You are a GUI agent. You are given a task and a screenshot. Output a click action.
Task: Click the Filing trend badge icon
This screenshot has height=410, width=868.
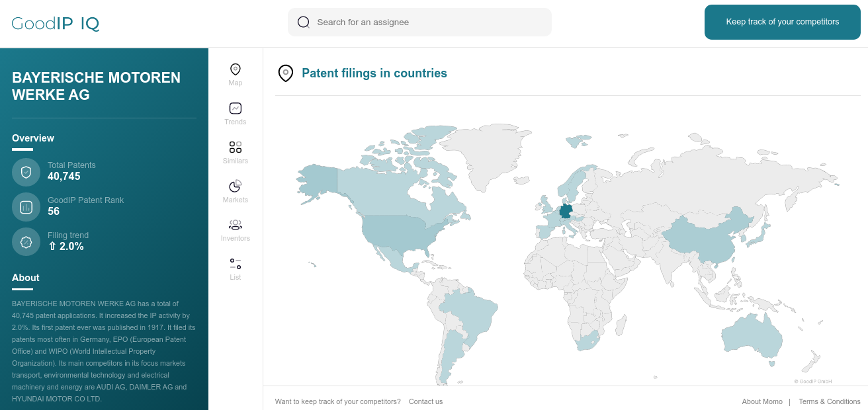pyautogui.click(x=26, y=242)
